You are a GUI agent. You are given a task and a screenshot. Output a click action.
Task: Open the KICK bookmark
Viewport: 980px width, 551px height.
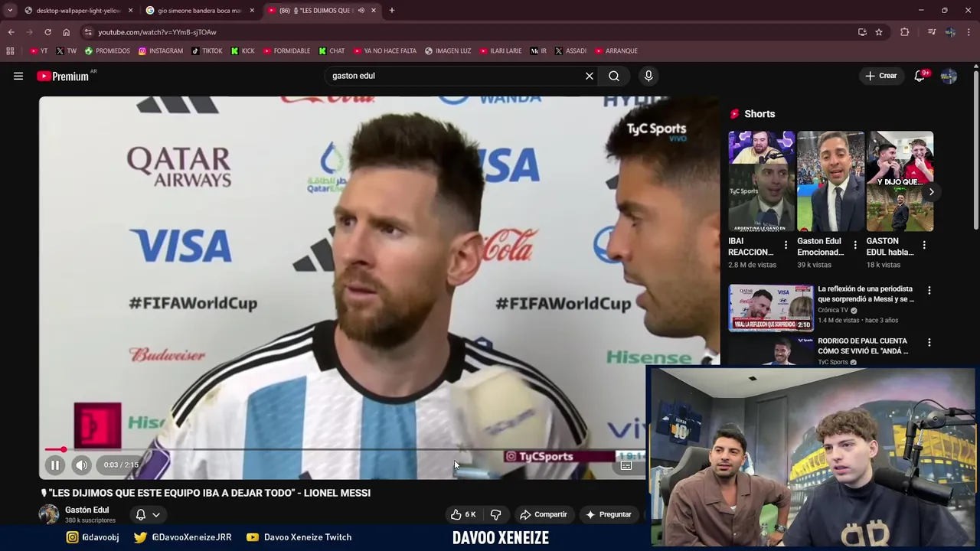pyautogui.click(x=243, y=51)
